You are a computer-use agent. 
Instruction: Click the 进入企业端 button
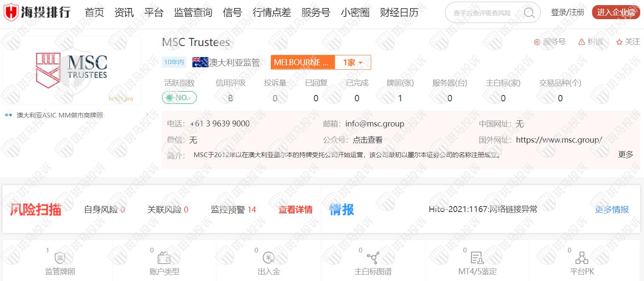tap(616, 12)
